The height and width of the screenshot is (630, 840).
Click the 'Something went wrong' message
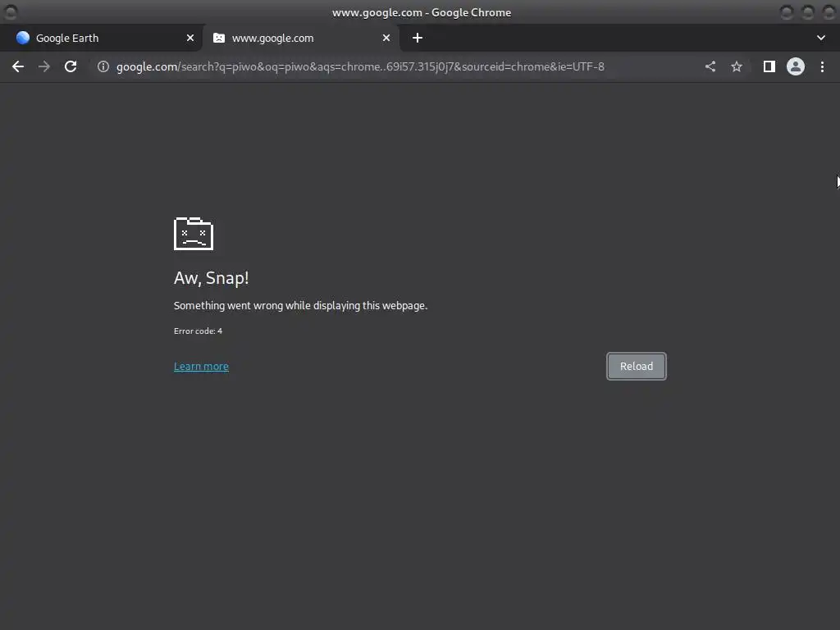(300, 305)
